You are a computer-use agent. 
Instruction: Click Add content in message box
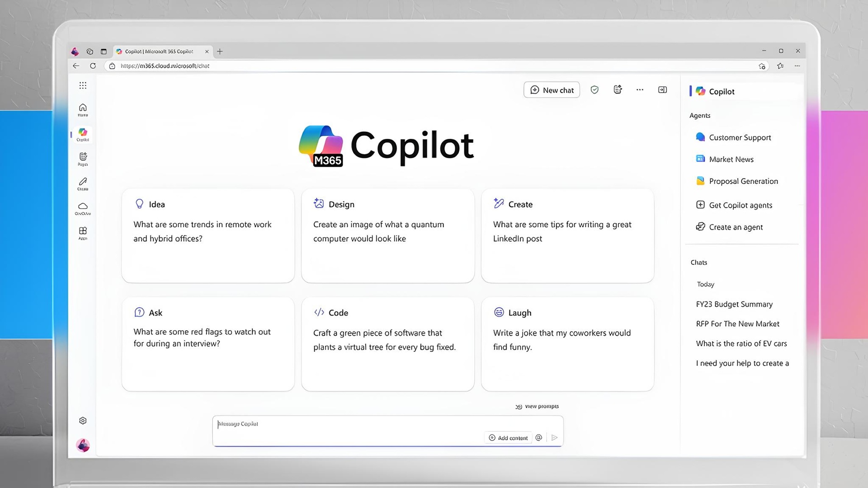508,437
